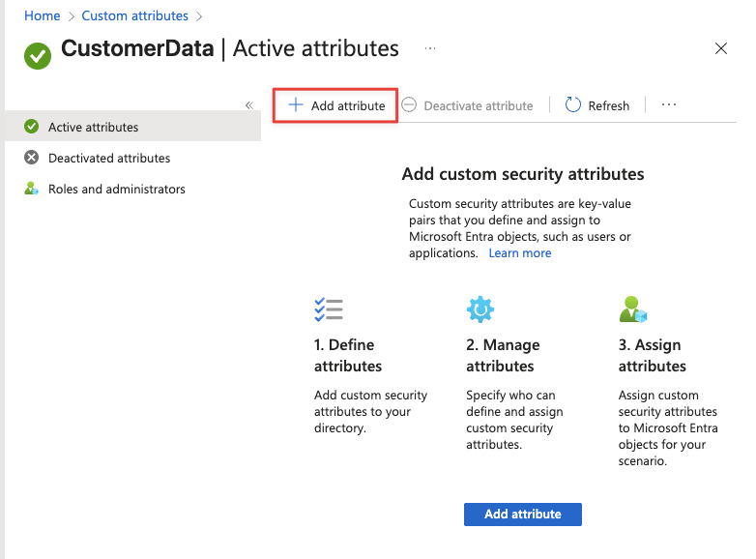Select Active attributes in sidebar
Viewport: 756px width, 559px height.
[93, 127]
